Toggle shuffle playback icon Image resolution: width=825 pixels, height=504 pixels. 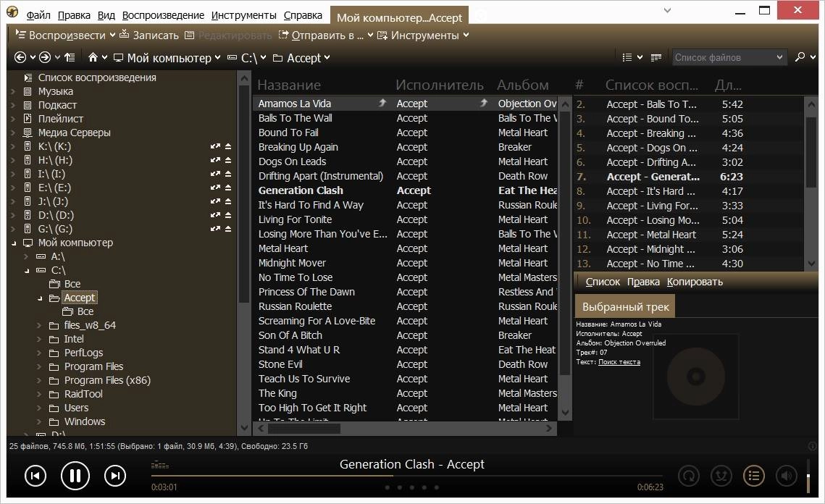[721, 476]
